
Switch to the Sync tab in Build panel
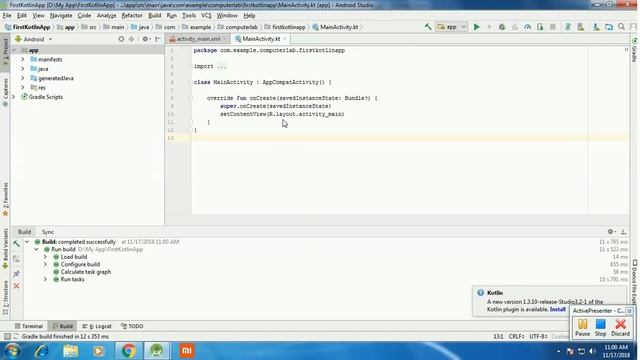coord(48,232)
